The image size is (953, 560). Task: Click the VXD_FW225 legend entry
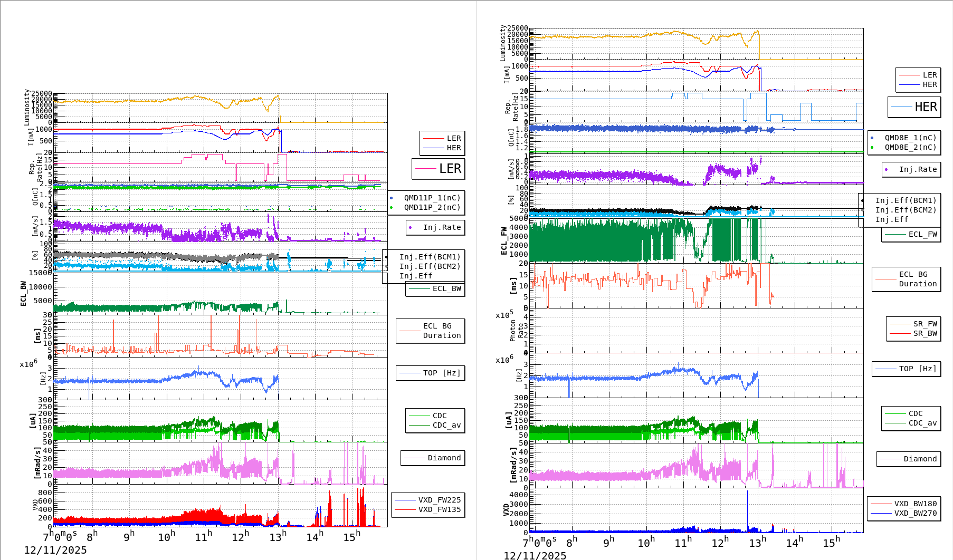[x=439, y=500]
